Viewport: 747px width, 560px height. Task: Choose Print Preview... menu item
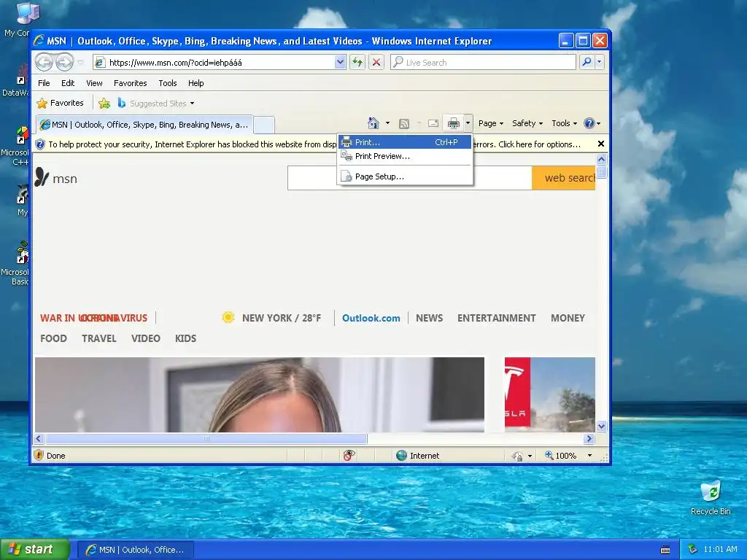click(405, 156)
